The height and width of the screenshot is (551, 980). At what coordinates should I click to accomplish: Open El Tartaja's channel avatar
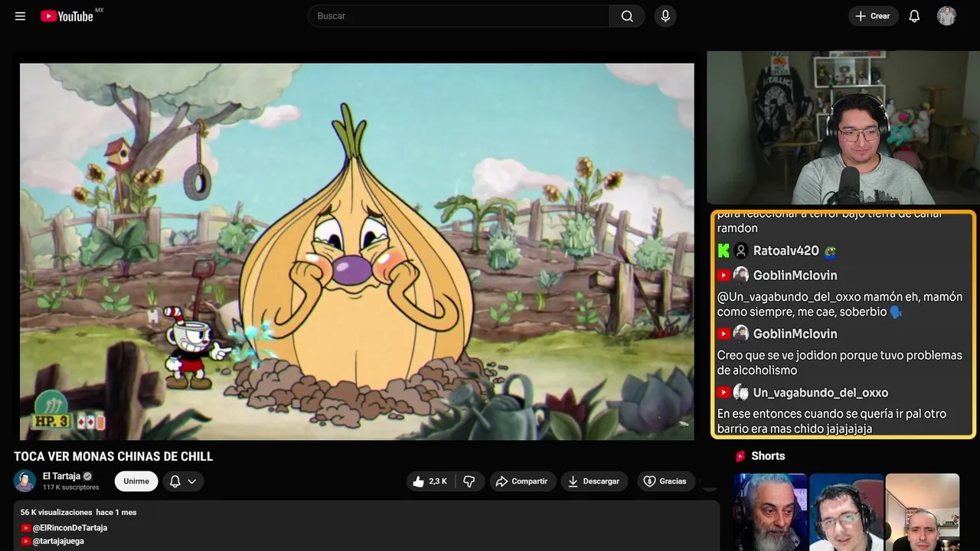[x=25, y=481]
